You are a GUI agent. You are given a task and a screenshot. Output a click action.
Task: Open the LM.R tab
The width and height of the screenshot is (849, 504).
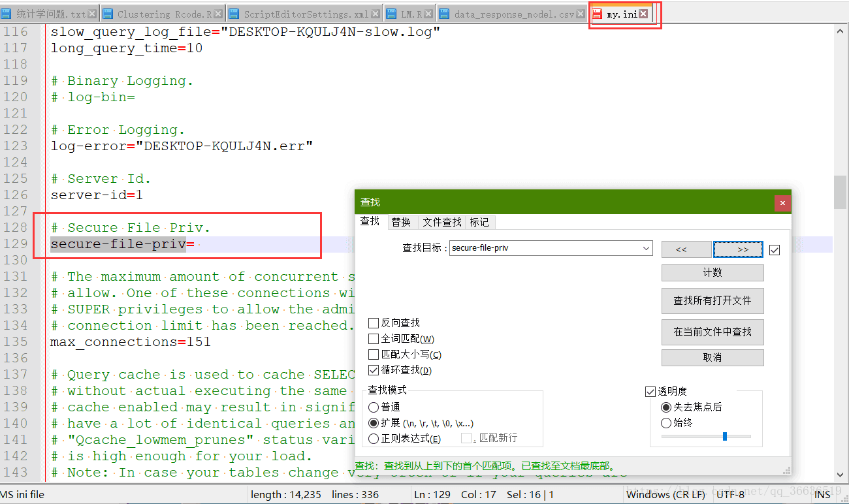click(411, 14)
